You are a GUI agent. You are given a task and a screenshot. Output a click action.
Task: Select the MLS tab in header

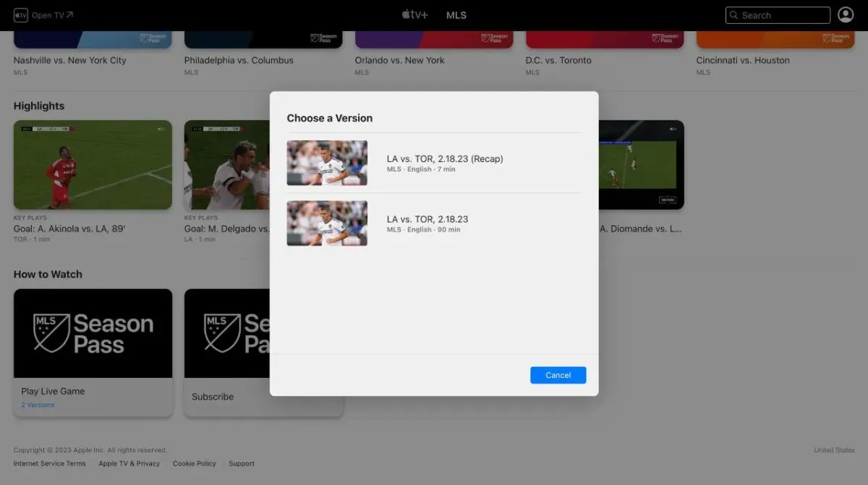[x=456, y=15]
